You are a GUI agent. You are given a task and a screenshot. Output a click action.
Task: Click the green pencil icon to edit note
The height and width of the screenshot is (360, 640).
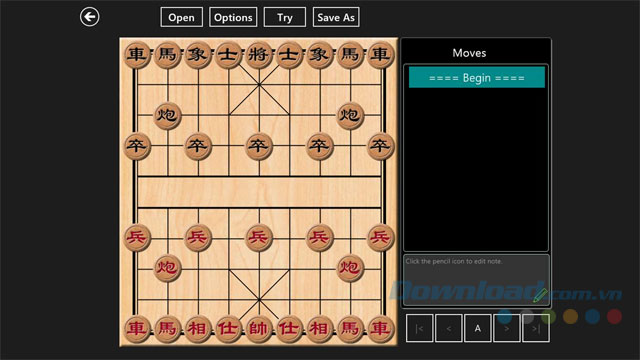coord(540,295)
